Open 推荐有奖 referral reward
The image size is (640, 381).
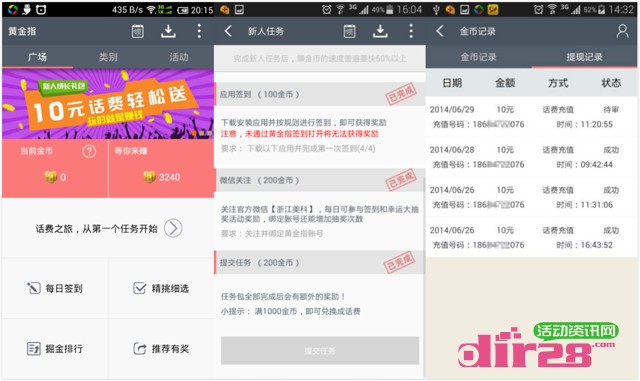pos(161,349)
